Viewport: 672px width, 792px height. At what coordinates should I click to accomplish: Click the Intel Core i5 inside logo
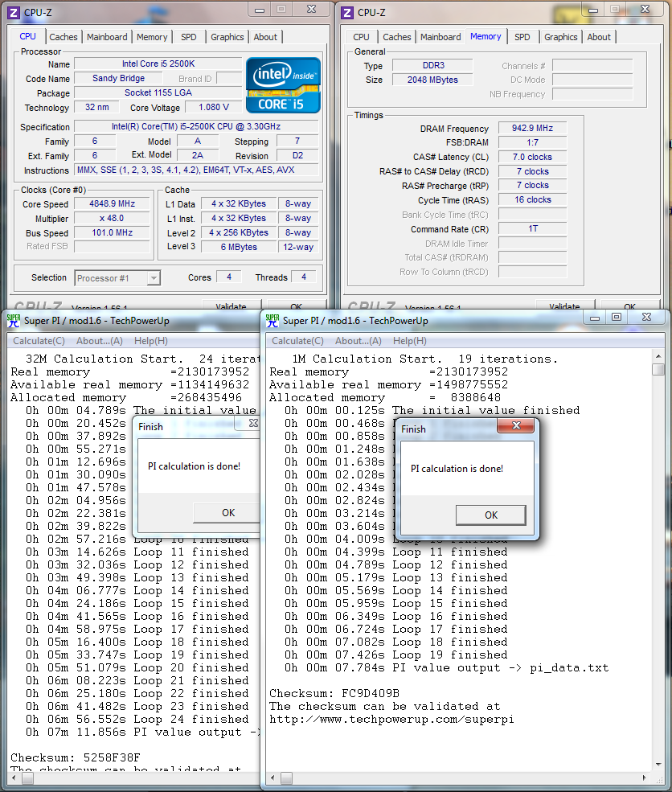(x=283, y=85)
